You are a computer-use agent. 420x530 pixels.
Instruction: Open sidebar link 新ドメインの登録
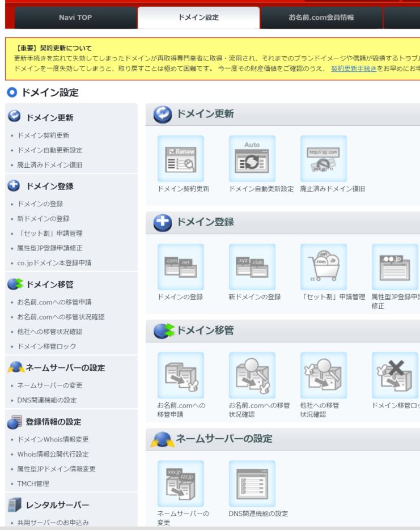[x=43, y=219]
